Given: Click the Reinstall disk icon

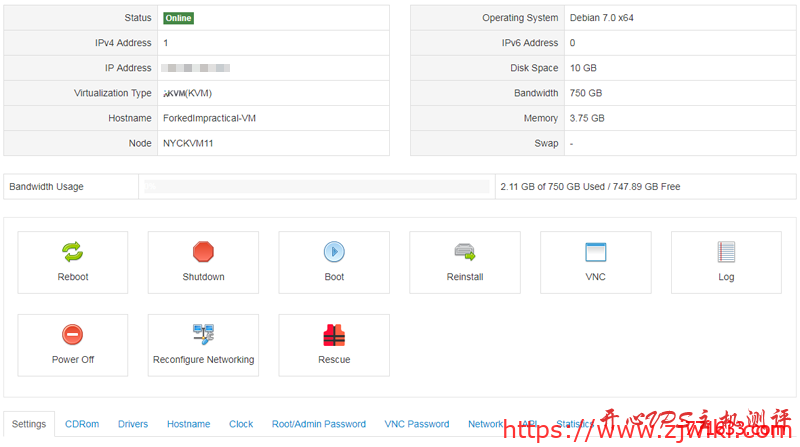Looking at the screenshot, I should (465, 252).
